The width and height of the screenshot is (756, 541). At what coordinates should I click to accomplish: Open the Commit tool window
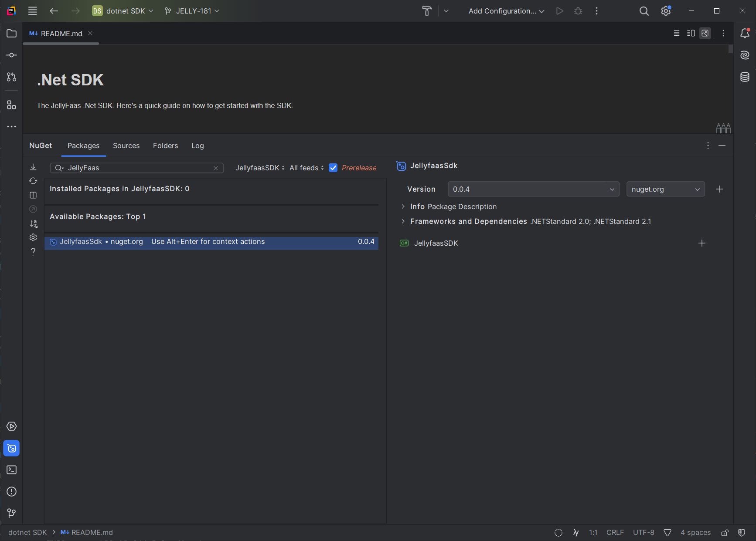[12, 55]
